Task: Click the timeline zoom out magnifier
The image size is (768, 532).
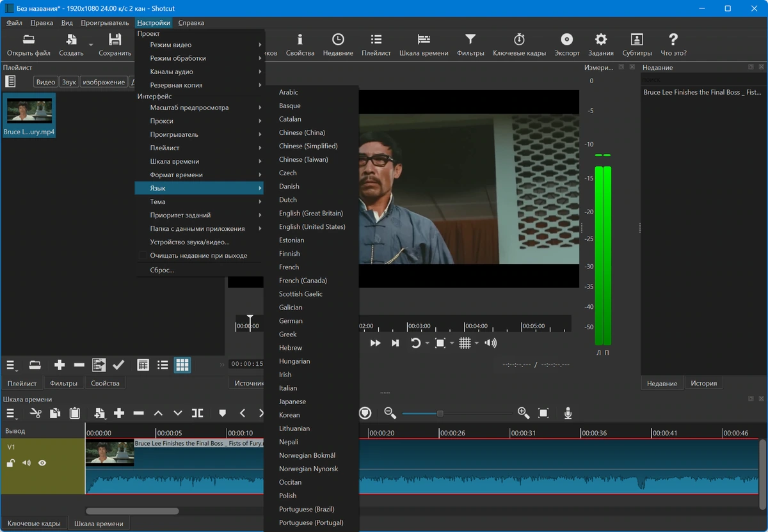Action: point(390,413)
